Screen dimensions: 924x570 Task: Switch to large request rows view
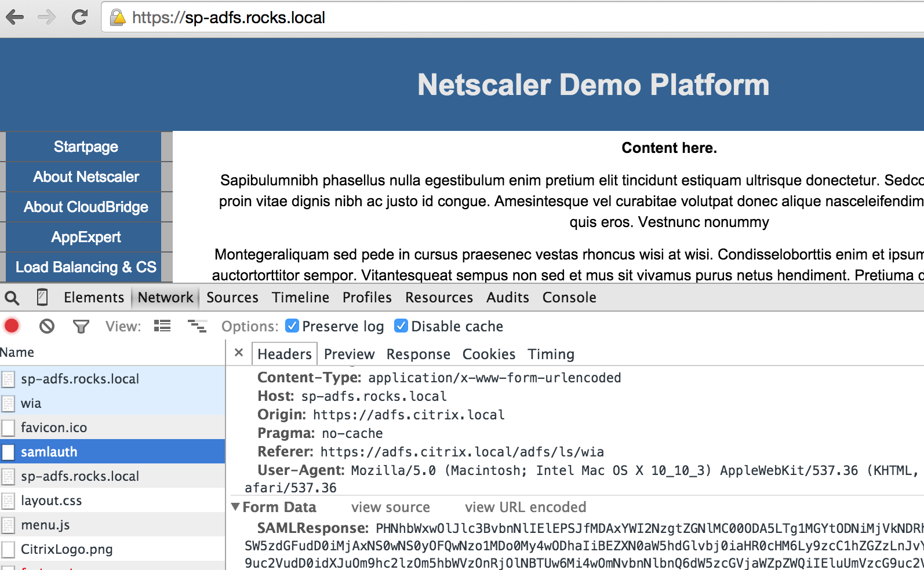[x=162, y=326]
